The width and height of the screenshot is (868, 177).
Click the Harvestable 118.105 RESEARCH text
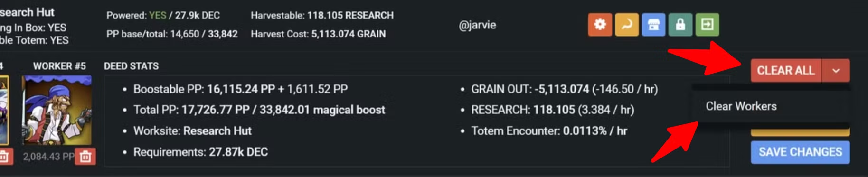point(322,15)
